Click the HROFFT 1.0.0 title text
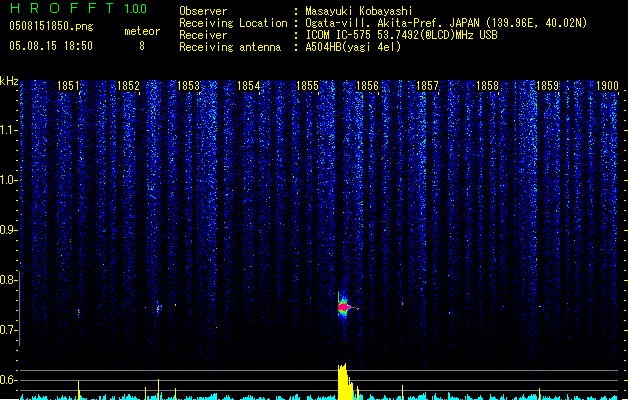Viewport: 629px width, 400px height. click(79, 8)
